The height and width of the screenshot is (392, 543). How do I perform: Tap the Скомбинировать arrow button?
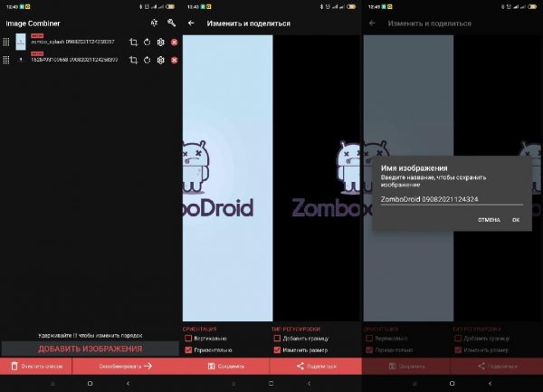point(126,366)
